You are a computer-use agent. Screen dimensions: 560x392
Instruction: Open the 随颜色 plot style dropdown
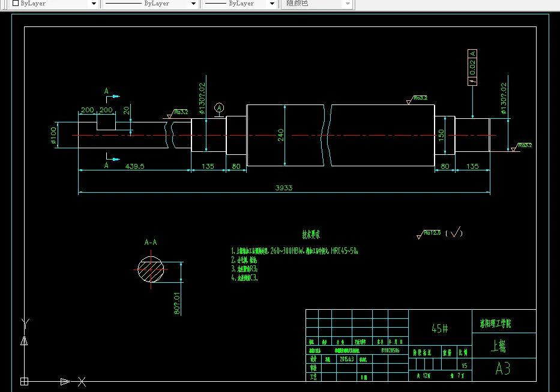(348, 4)
